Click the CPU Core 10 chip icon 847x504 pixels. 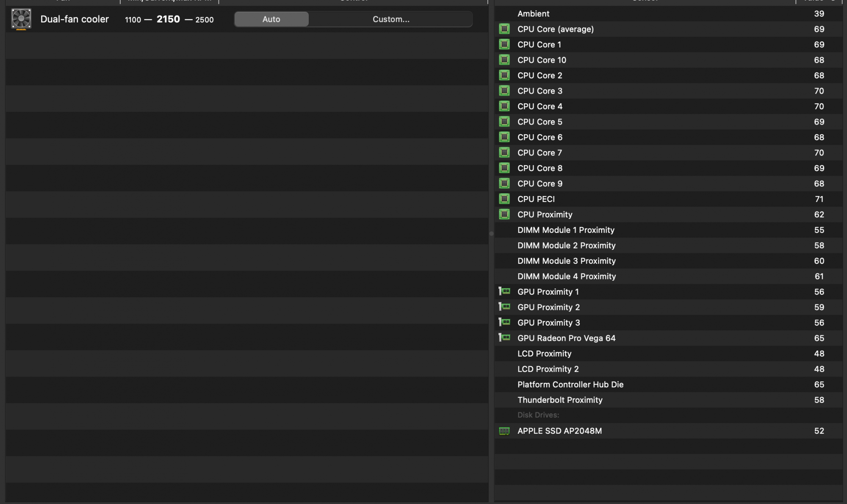(504, 60)
